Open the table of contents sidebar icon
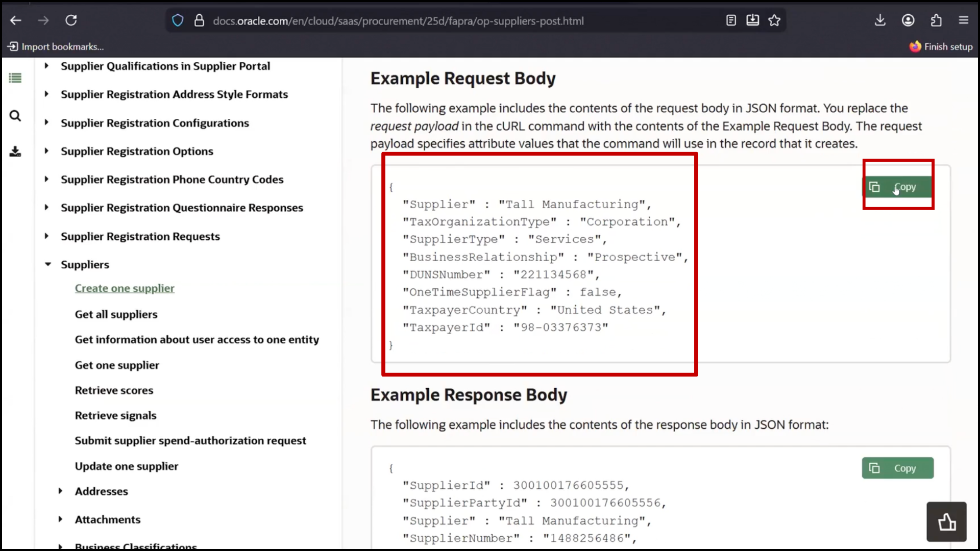 (x=15, y=78)
